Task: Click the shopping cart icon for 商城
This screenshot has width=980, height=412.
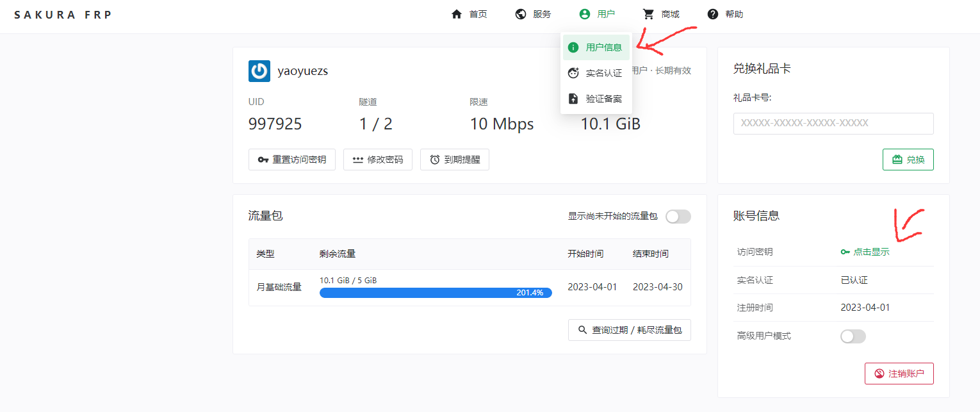Action: [649, 14]
